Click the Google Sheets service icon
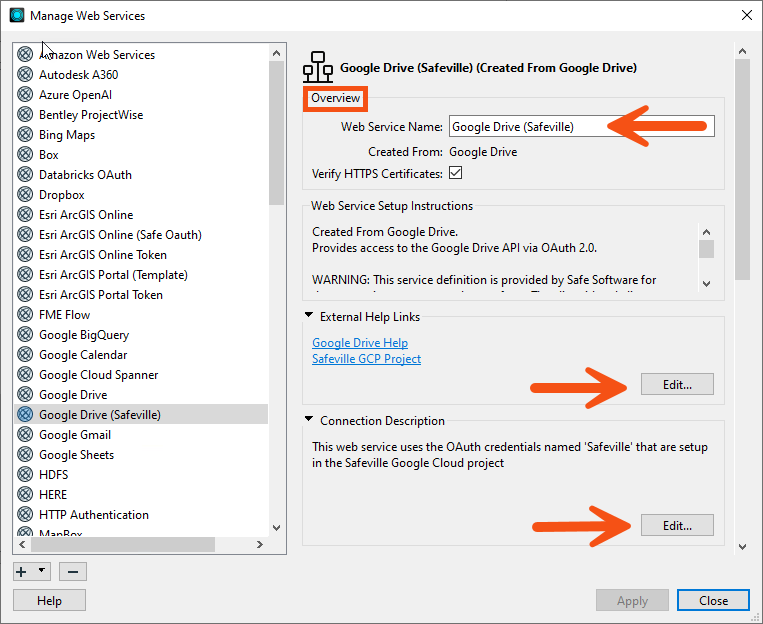The image size is (763, 624). (x=25, y=454)
